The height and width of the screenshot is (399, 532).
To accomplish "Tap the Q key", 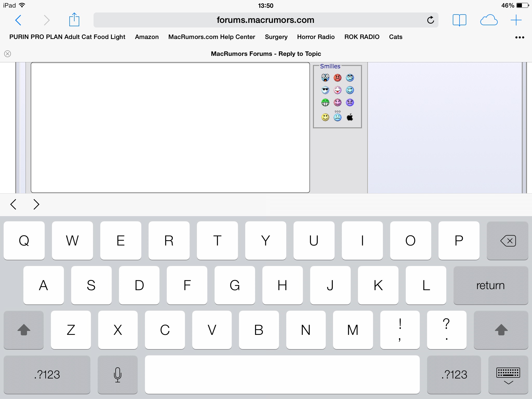I will (x=24, y=241).
